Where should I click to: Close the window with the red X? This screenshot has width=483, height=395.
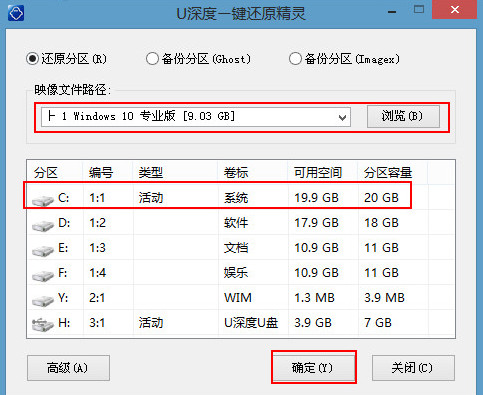[x=454, y=10]
